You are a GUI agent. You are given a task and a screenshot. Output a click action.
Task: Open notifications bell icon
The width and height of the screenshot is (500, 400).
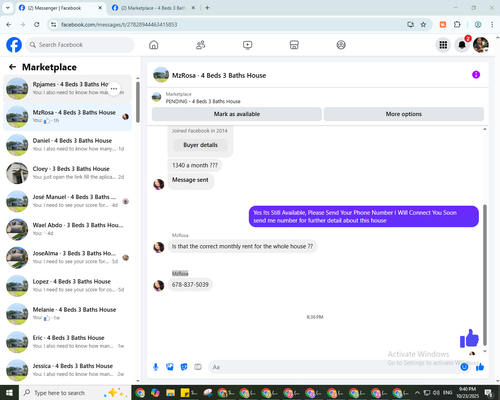click(x=462, y=45)
